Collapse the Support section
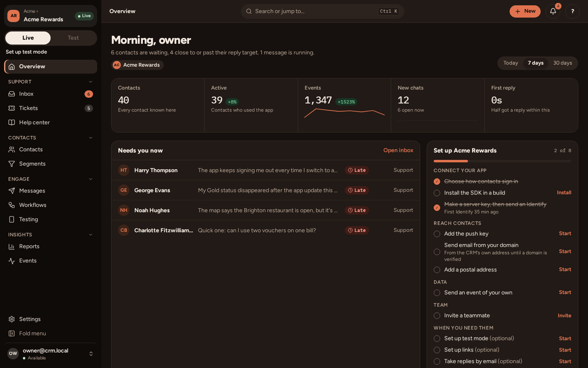The image size is (588, 368). coord(91,82)
